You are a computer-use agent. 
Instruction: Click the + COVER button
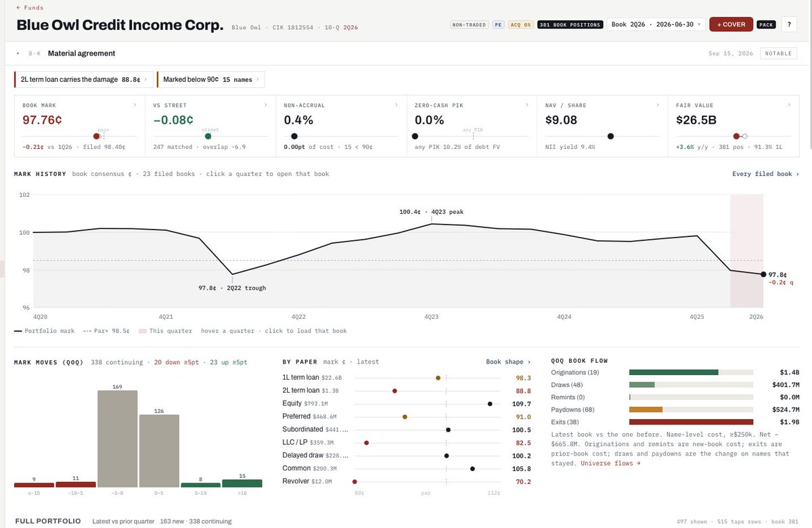click(731, 24)
